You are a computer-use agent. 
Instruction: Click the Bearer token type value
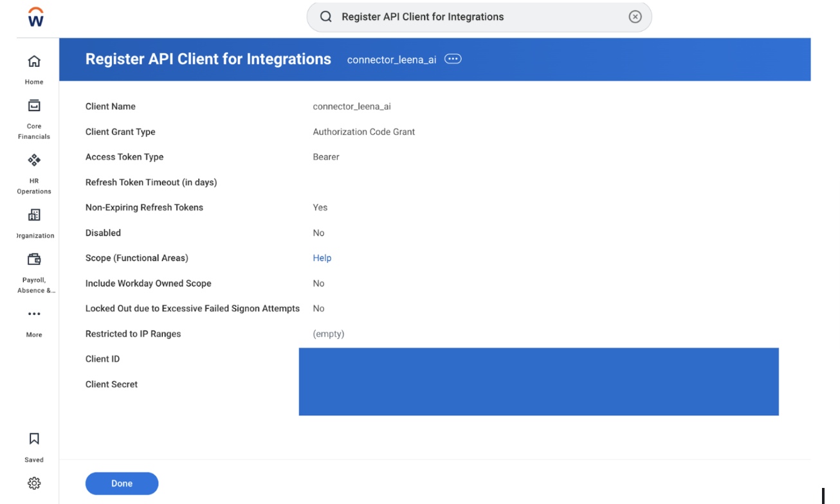tap(326, 157)
